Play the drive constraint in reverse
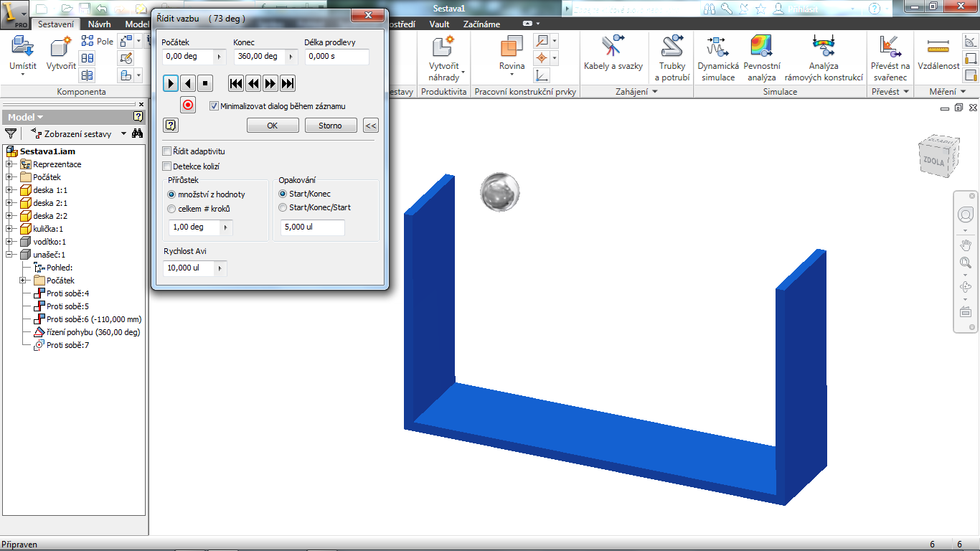Screen dimensions: 980x551 click(188, 83)
